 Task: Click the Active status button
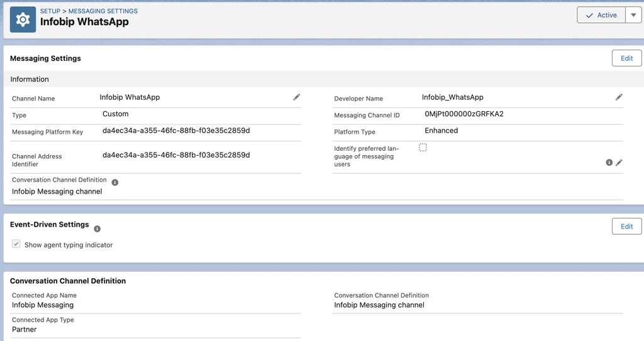[601, 15]
